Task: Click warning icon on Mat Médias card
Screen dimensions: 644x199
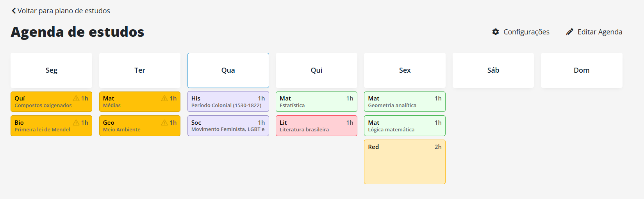Action: pos(164,99)
